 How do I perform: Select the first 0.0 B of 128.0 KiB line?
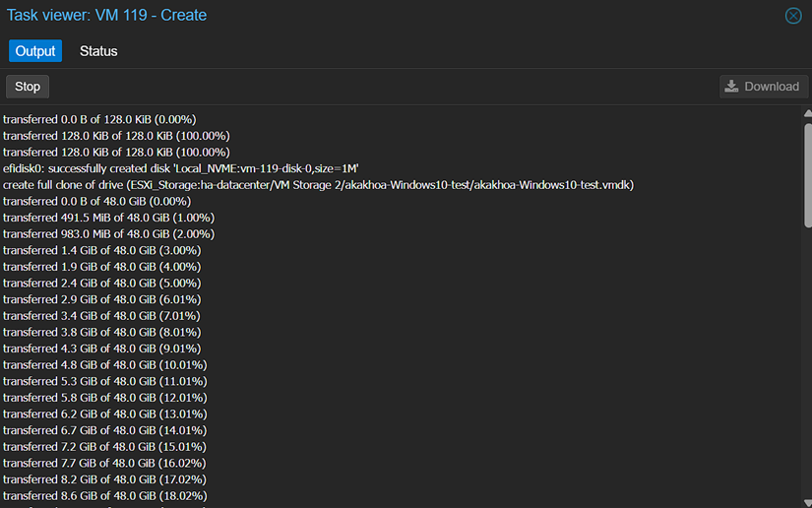99,119
